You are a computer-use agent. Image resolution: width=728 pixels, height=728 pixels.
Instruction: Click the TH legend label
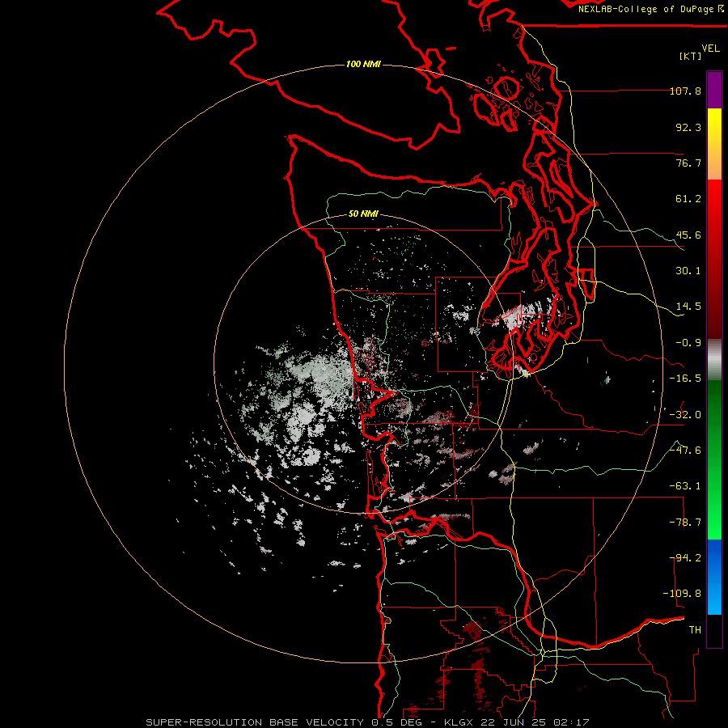(695, 630)
